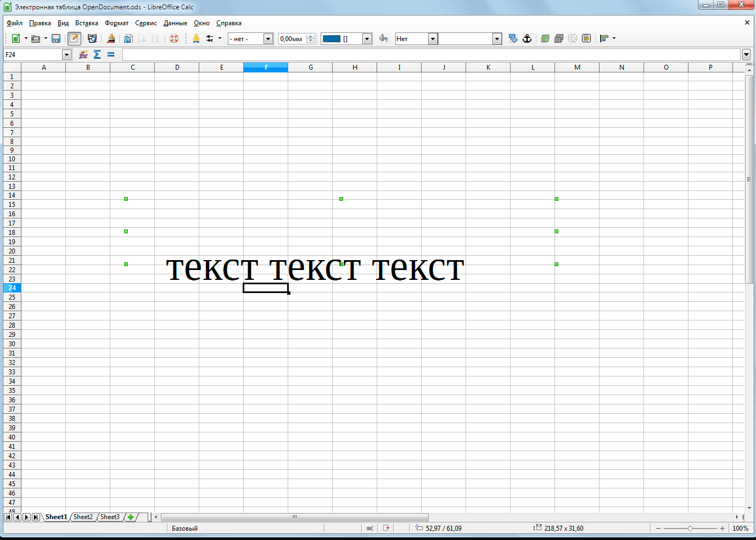Open Help via the lifebuoy icon

(174, 38)
